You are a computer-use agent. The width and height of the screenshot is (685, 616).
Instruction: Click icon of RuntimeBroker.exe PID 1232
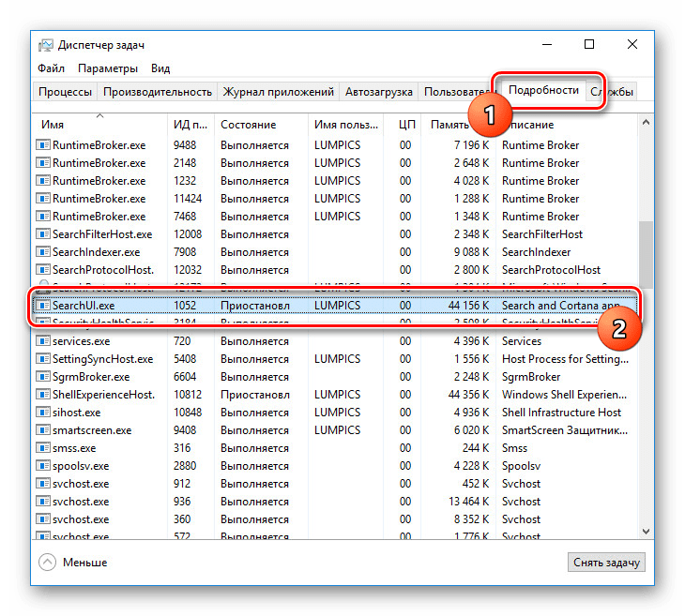[x=43, y=180]
